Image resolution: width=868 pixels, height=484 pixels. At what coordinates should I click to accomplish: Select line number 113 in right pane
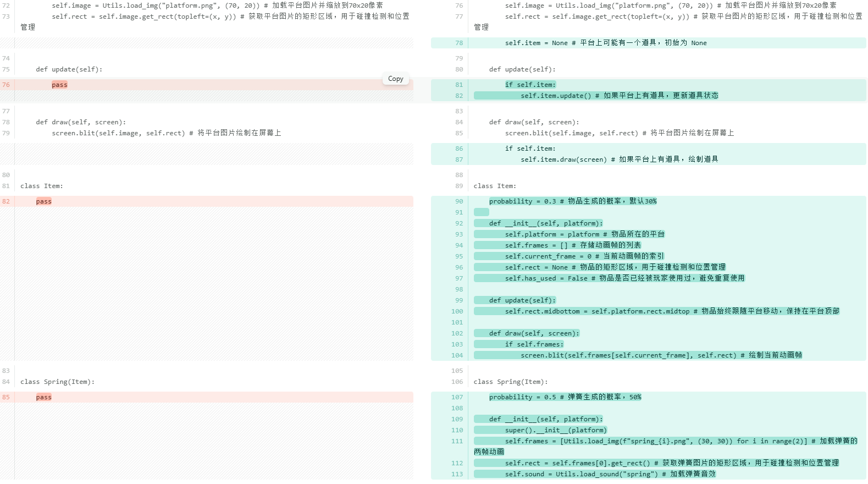point(457,474)
